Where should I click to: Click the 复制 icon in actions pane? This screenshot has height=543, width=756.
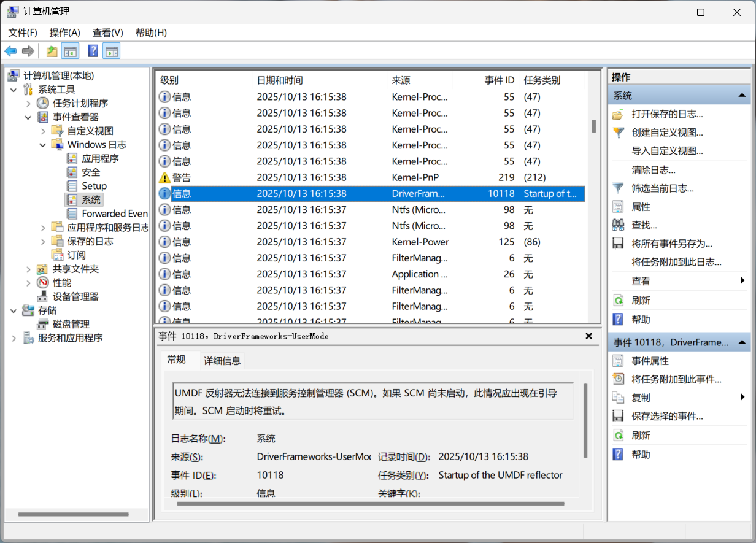[619, 398]
